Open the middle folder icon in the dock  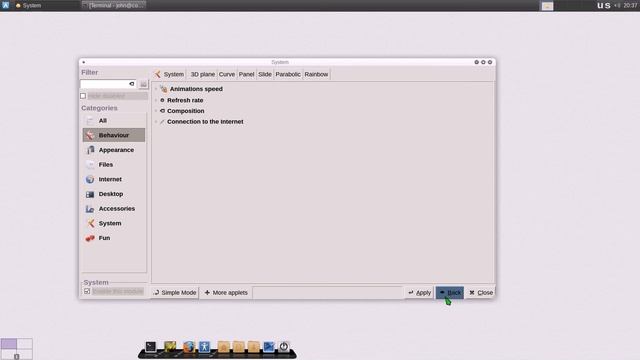tap(238, 347)
